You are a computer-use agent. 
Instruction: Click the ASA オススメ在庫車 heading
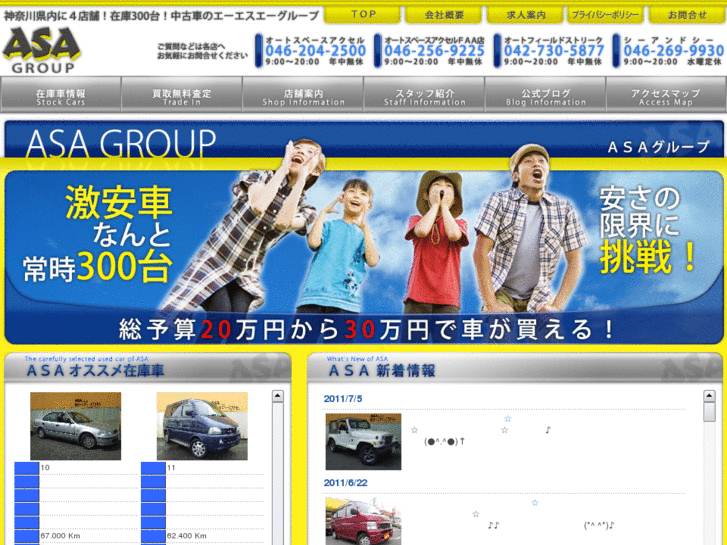[x=95, y=371]
